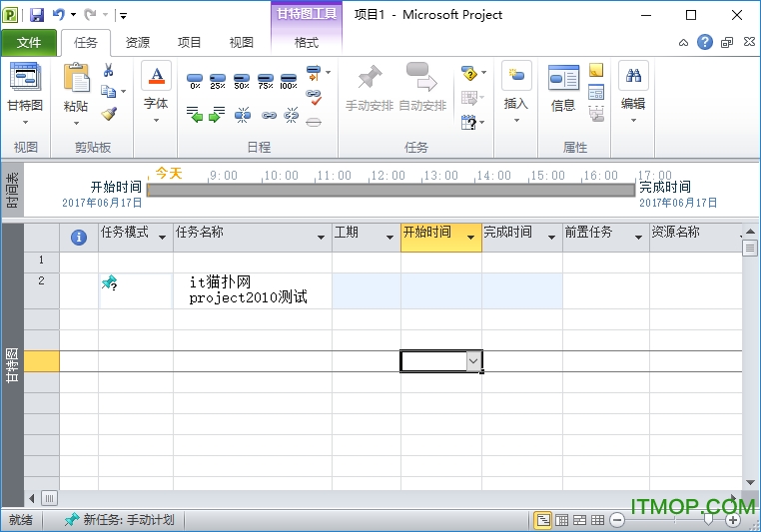The image size is (761, 532).
Task: Collapse the ribbon with the caret icon
Action: coord(683,43)
